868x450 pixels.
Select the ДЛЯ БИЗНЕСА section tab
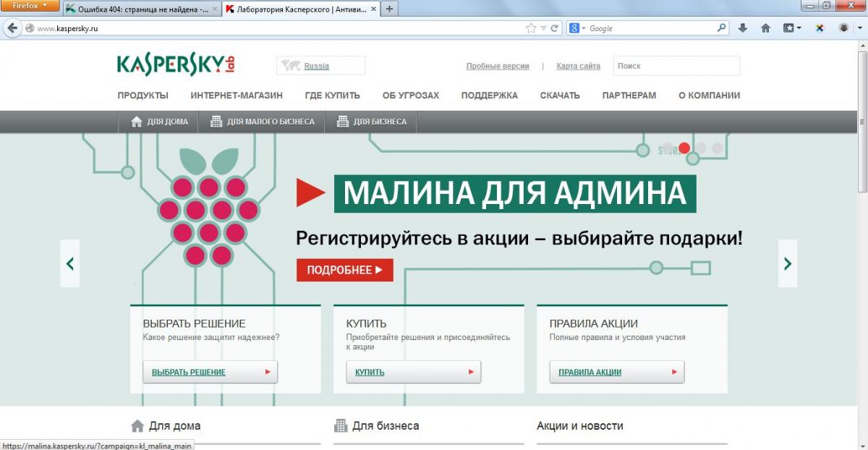pyautogui.click(x=372, y=122)
